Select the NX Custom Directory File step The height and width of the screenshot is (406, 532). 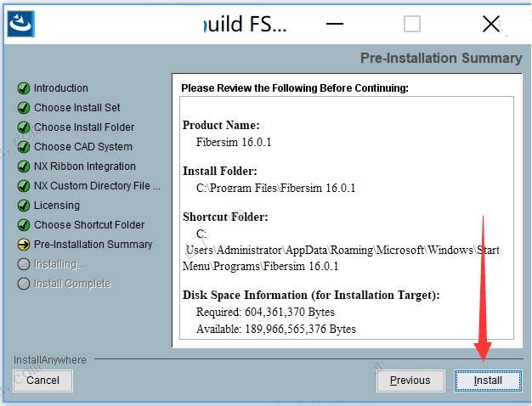click(97, 186)
